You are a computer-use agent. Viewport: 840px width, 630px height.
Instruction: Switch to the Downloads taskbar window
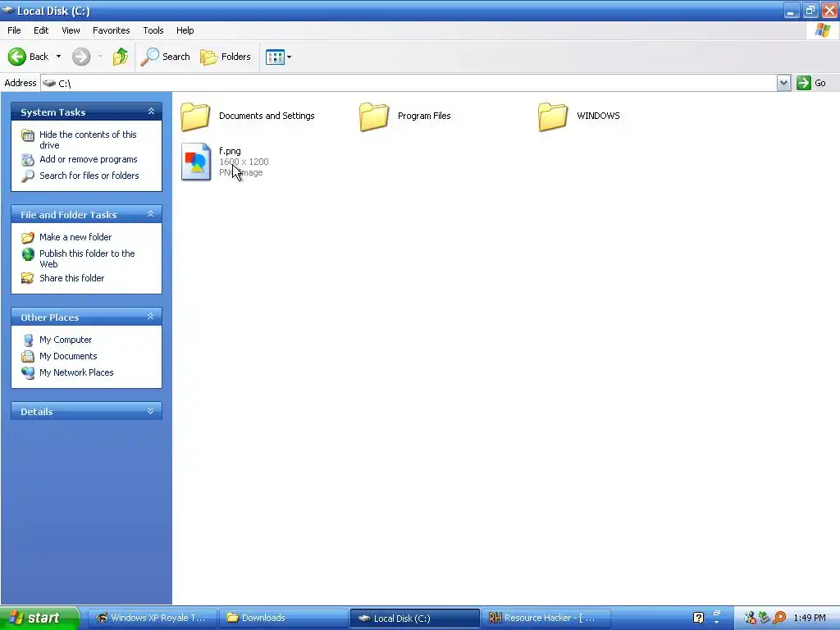283,618
